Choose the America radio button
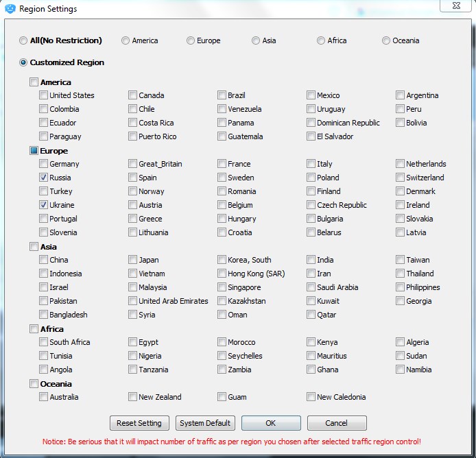Image resolution: width=476 pixels, height=458 pixels. (x=126, y=40)
